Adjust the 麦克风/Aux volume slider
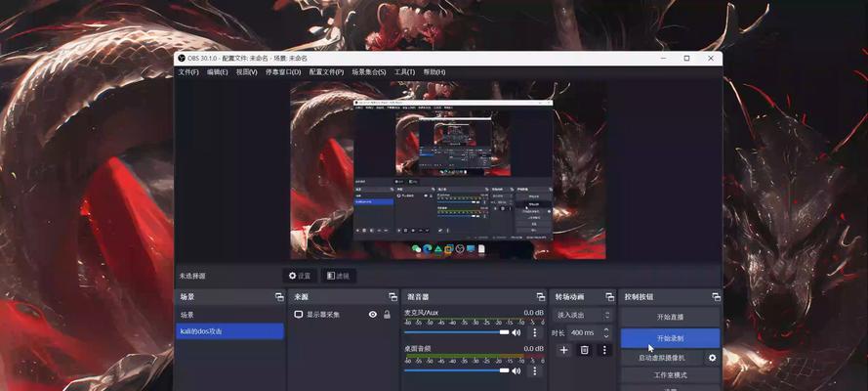The image size is (868, 391). [456, 332]
